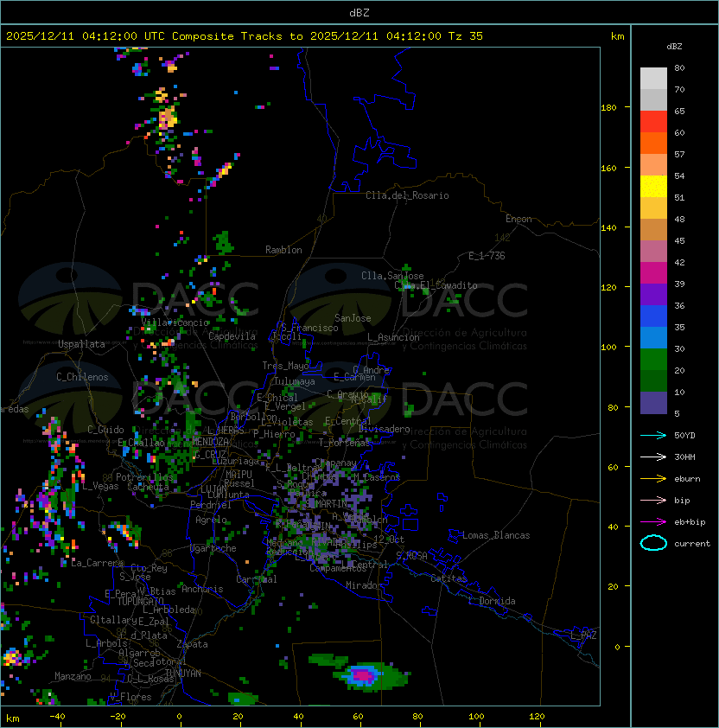Click the Tres_Mayo map label
Viewport: 719px width, 728px height.
pos(285,366)
